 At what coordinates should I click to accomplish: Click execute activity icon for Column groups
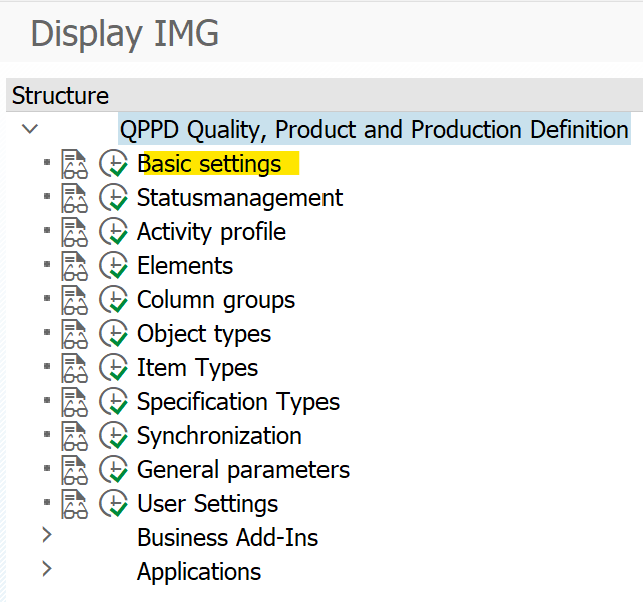pos(114,300)
